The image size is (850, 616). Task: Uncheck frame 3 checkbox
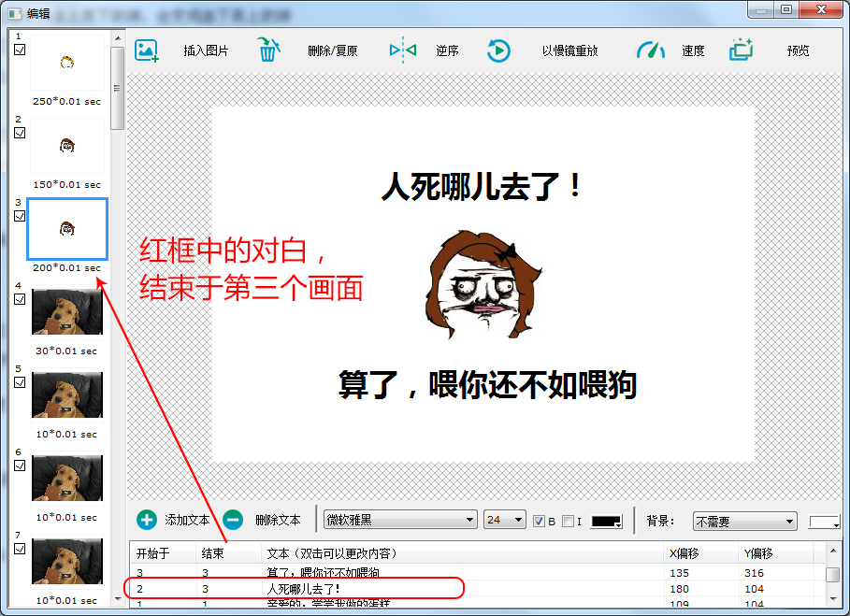coord(20,216)
